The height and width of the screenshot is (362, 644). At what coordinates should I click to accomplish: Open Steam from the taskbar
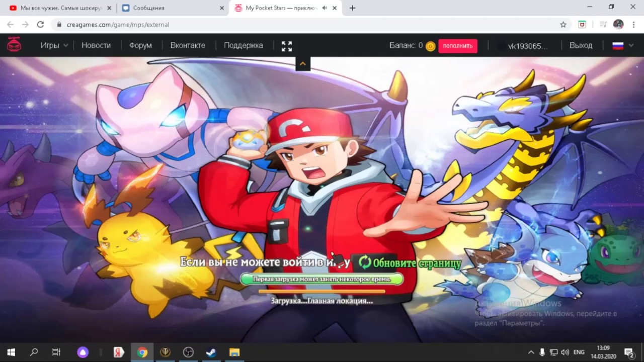(211, 352)
